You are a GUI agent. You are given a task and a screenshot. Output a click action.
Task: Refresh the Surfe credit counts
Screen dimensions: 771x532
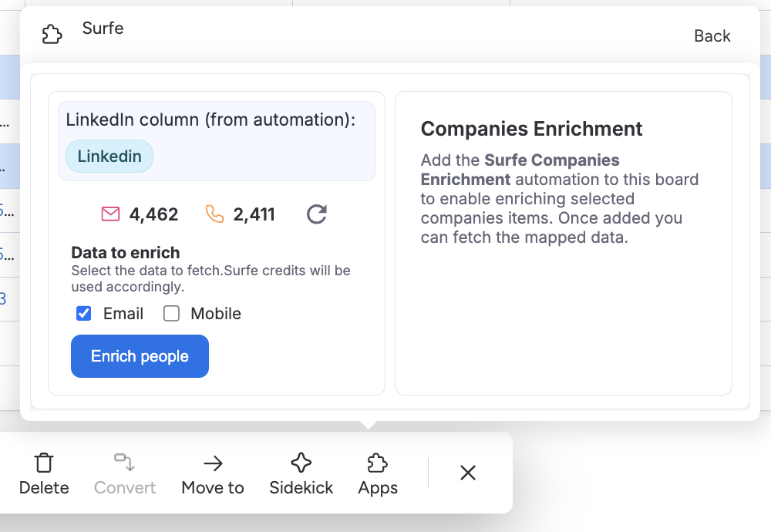[317, 214]
